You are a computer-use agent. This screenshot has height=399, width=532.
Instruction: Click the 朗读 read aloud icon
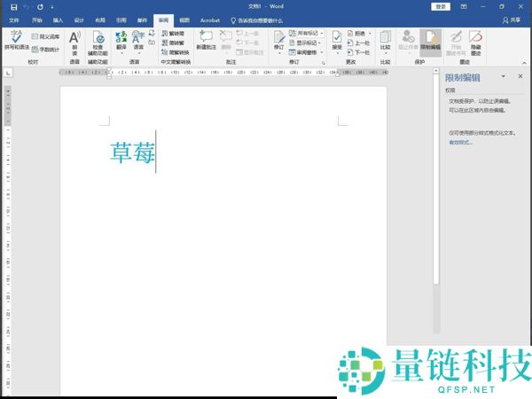point(74,41)
